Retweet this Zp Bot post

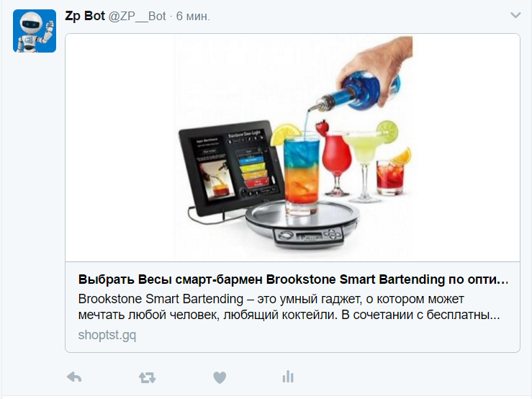(x=148, y=377)
